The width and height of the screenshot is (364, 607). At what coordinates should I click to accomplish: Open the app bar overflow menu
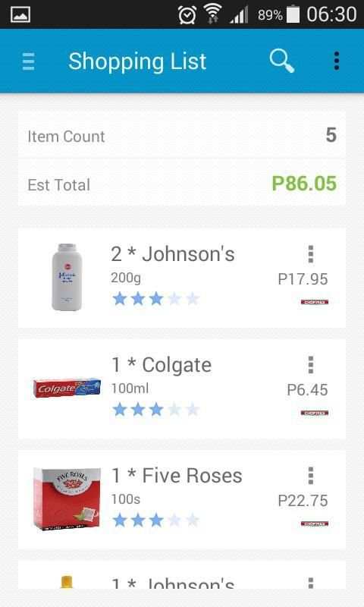(337, 61)
